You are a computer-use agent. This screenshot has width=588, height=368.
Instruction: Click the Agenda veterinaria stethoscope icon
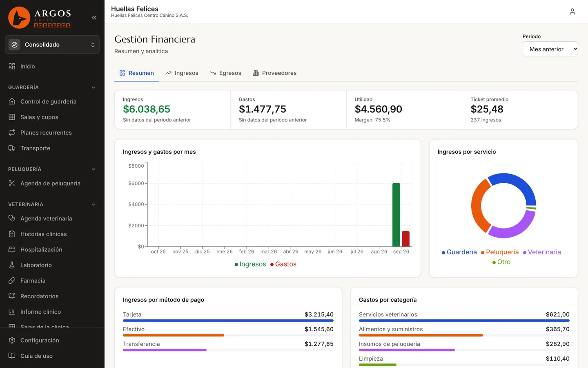(12, 218)
